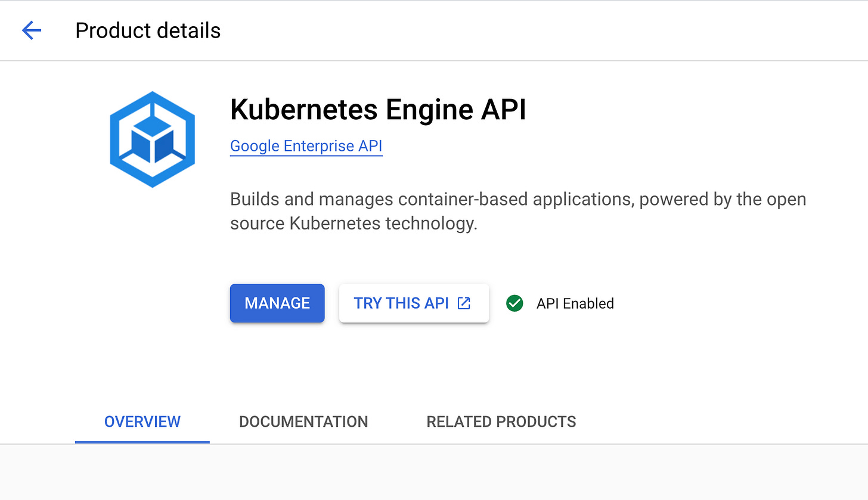The width and height of the screenshot is (868, 500).
Task: Click the description starting 'Builds and manages'
Action: tap(518, 212)
